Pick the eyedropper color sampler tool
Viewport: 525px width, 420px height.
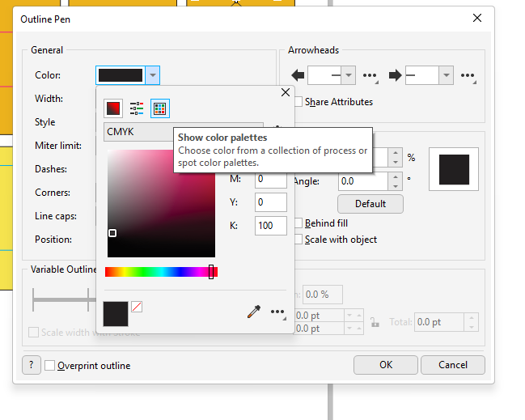pos(253,312)
